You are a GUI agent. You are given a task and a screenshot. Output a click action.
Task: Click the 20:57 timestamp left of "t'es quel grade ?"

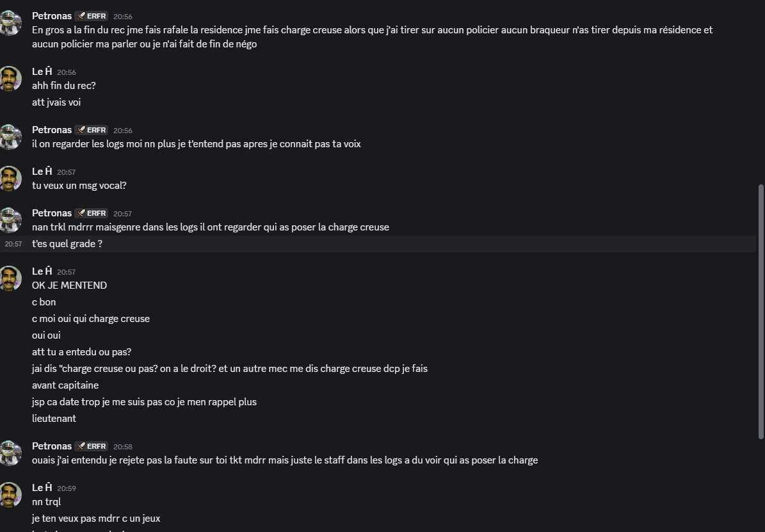[x=13, y=244]
